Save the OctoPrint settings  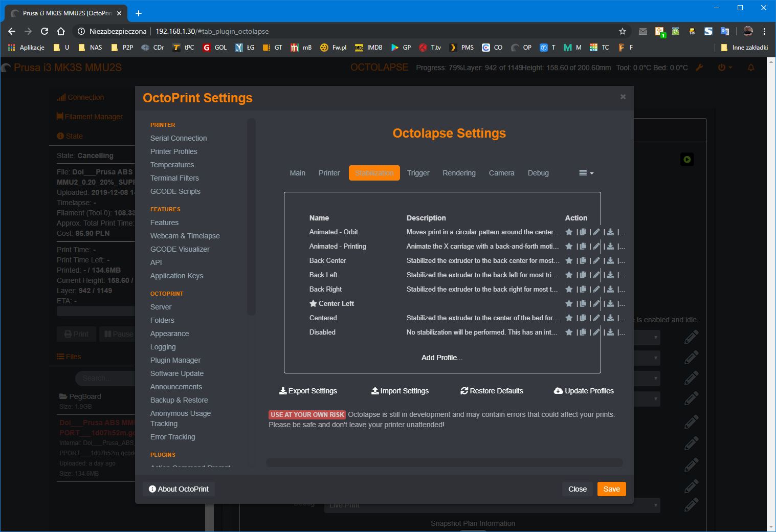tap(611, 489)
